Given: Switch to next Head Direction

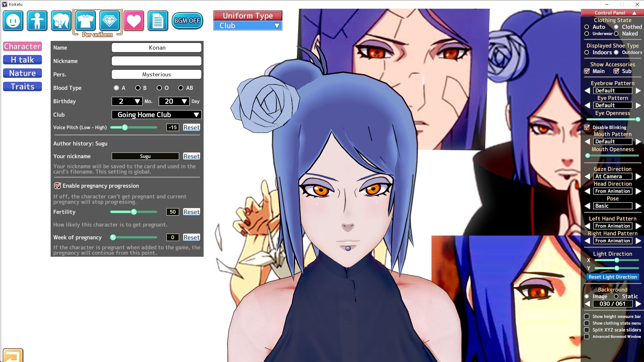Looking at the screenshot, I should tap(638, 191).
